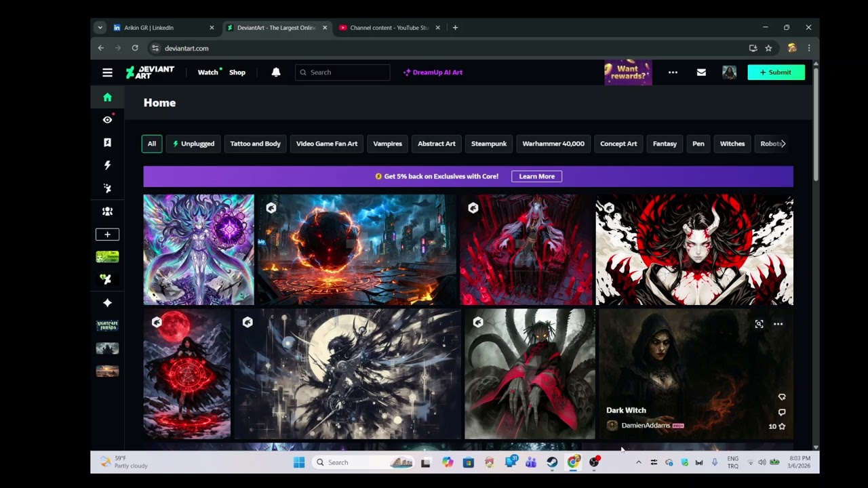Click the deviantart.com address bar
This screenshot has width=868, height=488.
click(448, 48)
